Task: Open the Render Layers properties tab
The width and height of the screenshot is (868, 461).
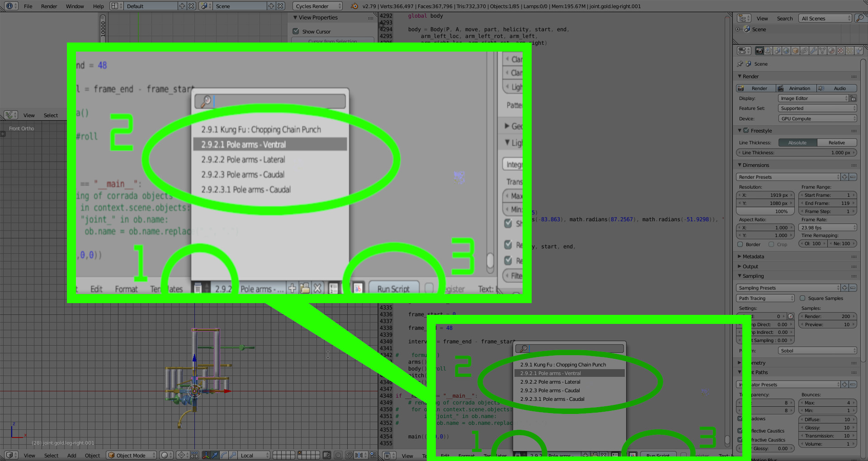Action: point(769,51)
